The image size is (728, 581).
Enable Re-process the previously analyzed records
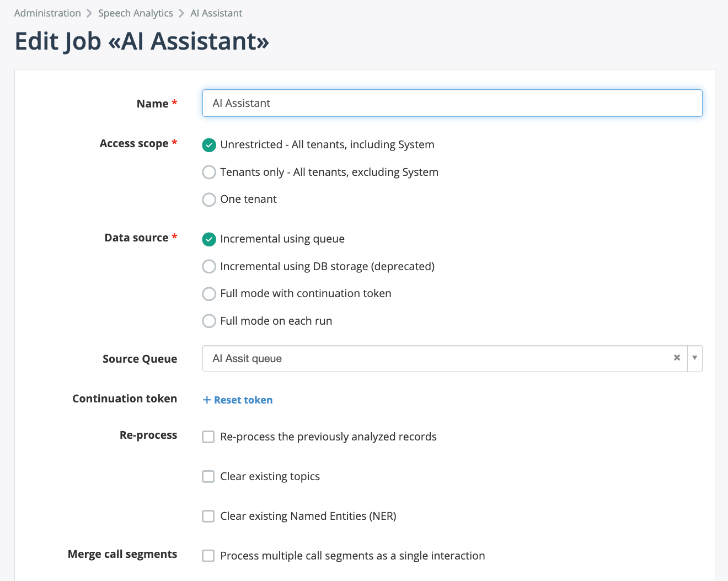tap(208, 437)
